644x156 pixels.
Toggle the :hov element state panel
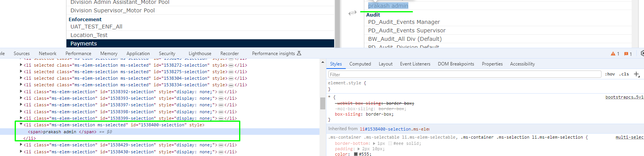610,74
